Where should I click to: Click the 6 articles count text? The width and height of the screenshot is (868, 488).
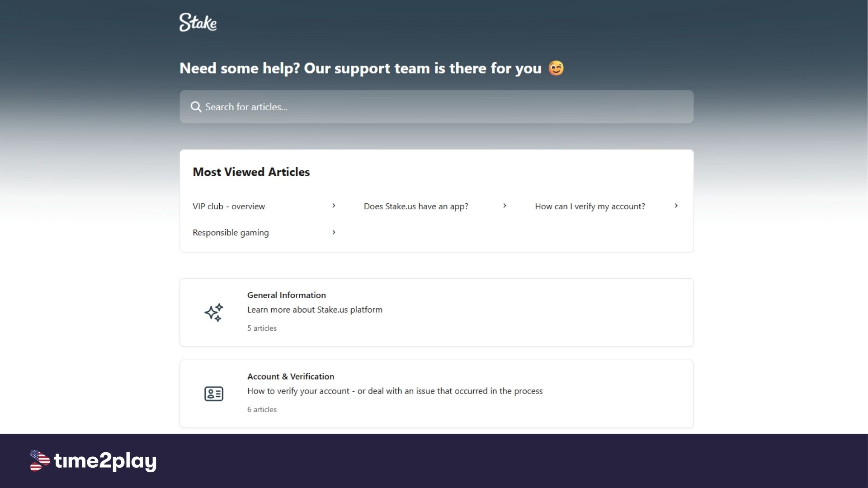pos(262,409)
